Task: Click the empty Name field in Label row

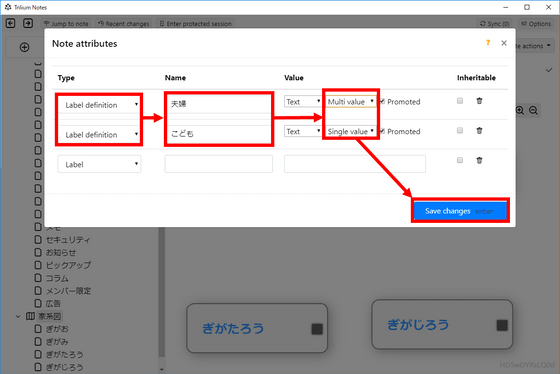Action: (219, 164)
